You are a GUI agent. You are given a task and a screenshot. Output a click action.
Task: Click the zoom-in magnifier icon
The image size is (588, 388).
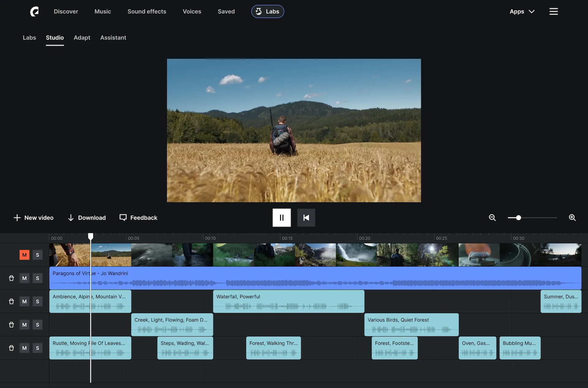[572, 217]
